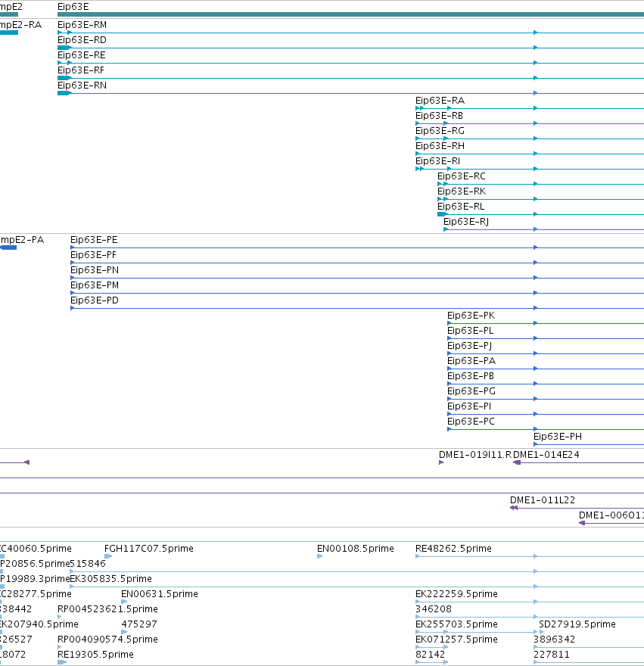This screenshot has width=644, height=666.
Task: Click the Eip63E-RH transcript label
Action: click(440, 146)
